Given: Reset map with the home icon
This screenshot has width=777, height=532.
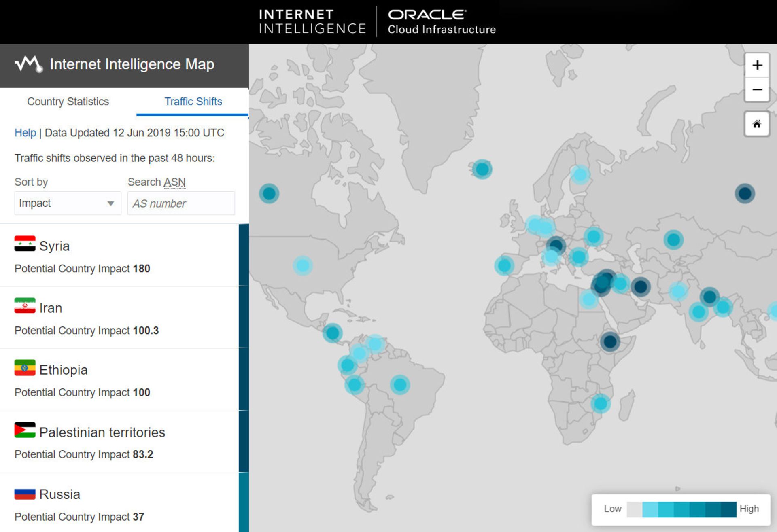Looking at the screenshot, I should [757, 124].
